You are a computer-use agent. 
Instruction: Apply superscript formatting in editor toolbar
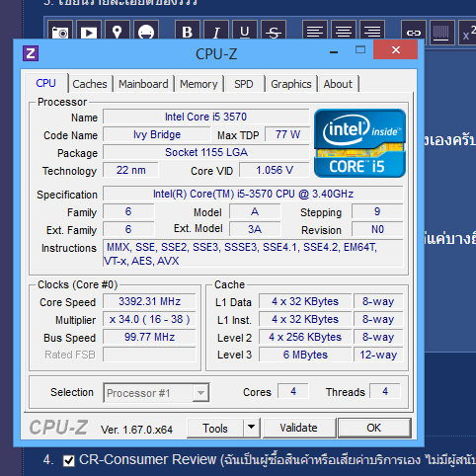point(467,33)
